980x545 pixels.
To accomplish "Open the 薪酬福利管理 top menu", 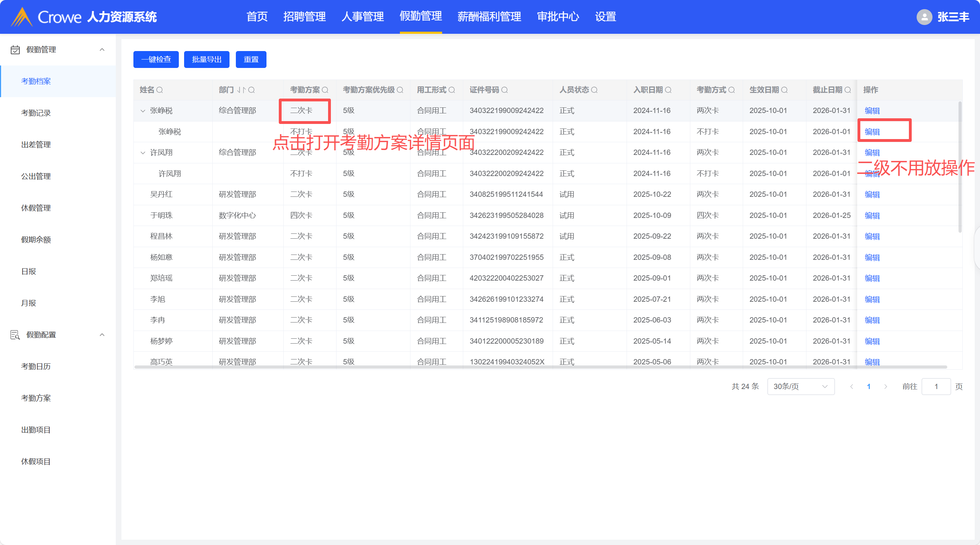I will (x=489, y=17).
